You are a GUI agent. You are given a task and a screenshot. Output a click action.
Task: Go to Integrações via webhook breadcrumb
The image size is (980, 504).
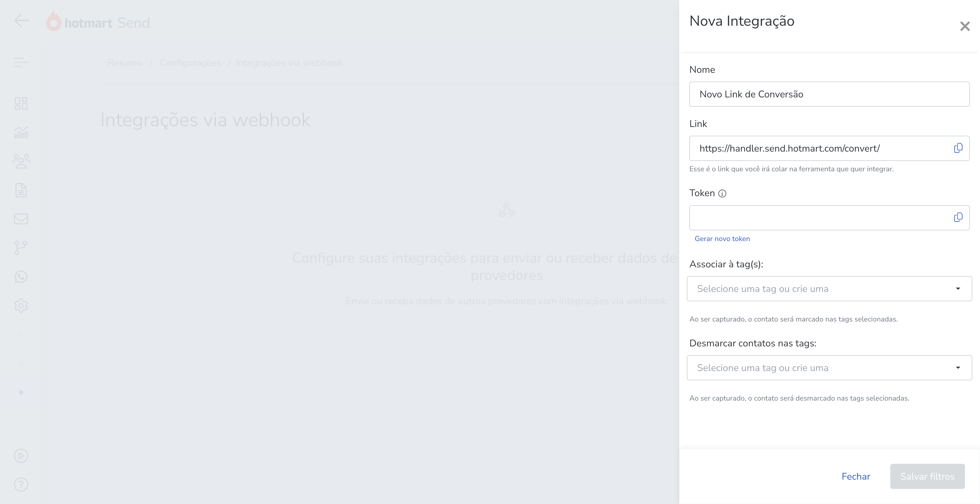[x=289, y=63]
